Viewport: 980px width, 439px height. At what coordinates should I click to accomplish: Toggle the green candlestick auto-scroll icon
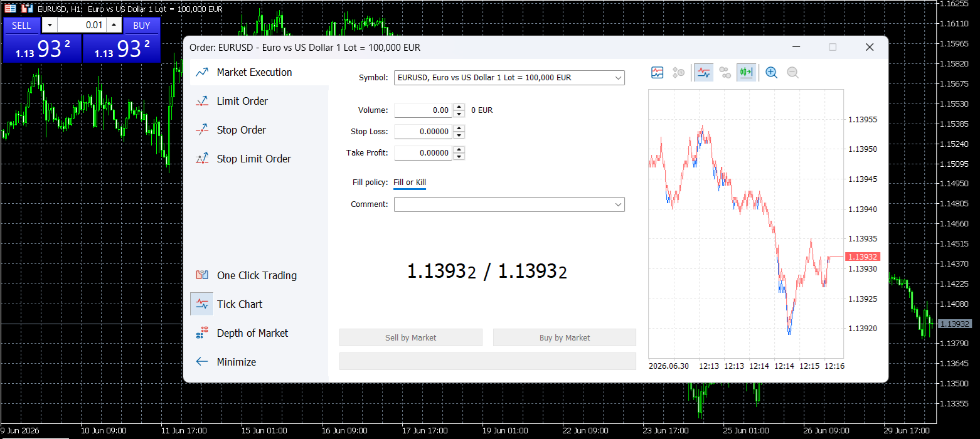tap(746, 72)
